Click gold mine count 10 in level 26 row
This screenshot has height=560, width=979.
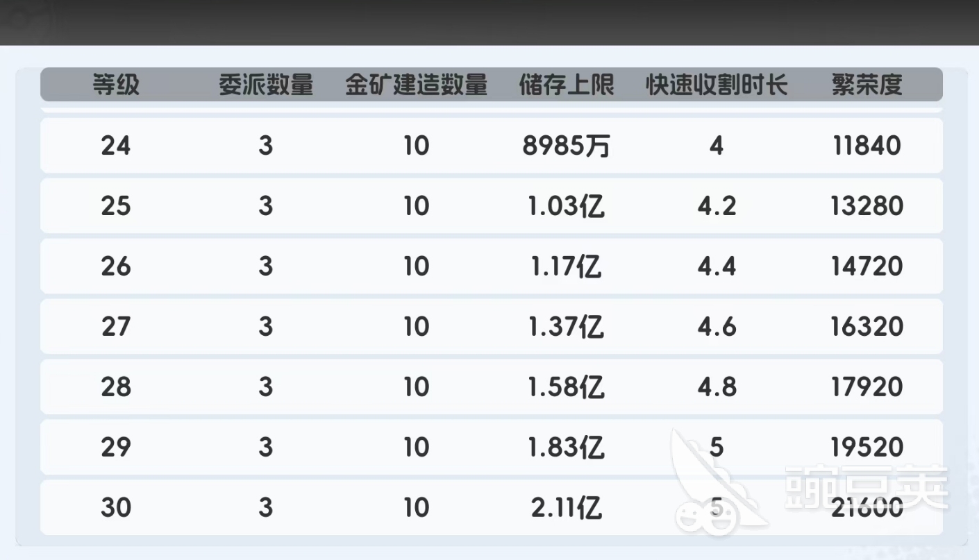pos(417,266)
